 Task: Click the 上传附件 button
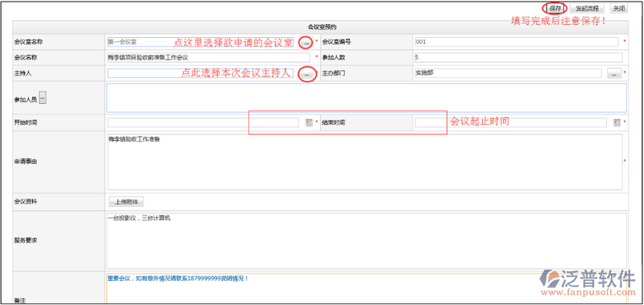point(126,202)
